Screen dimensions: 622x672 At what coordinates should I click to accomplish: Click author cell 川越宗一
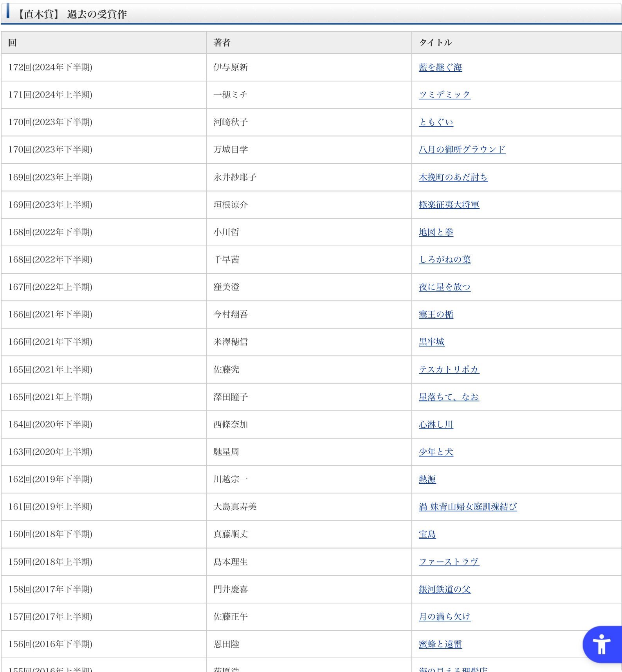(x=309, y=479)
